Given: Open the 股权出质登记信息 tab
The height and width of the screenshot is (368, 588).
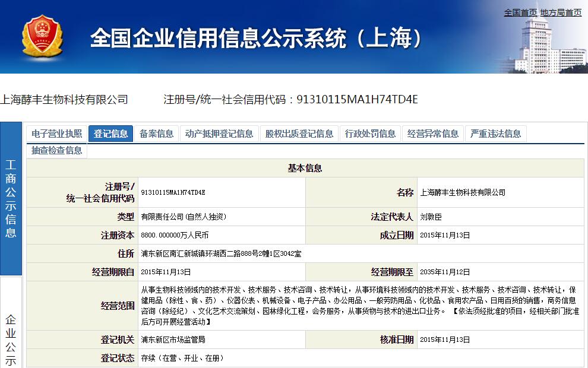Looking at the screenshot, I should pyautogui.click(x=299, y=134).
